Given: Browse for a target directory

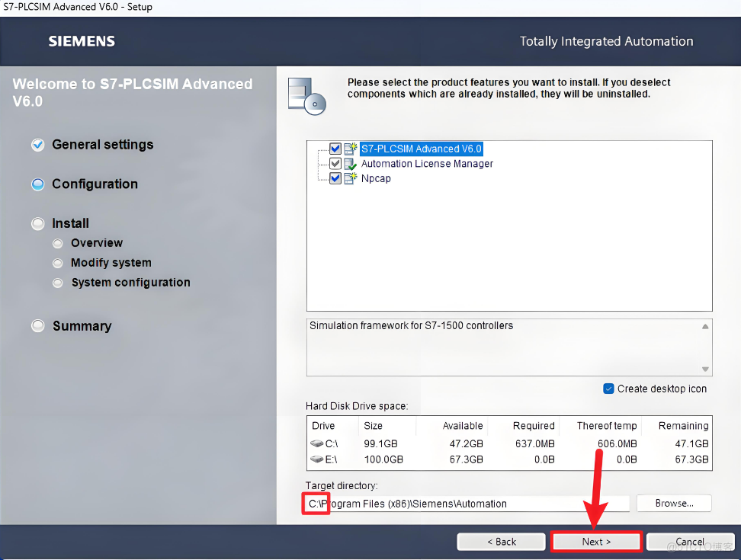Looking at the screenshot, I should 674,504.
